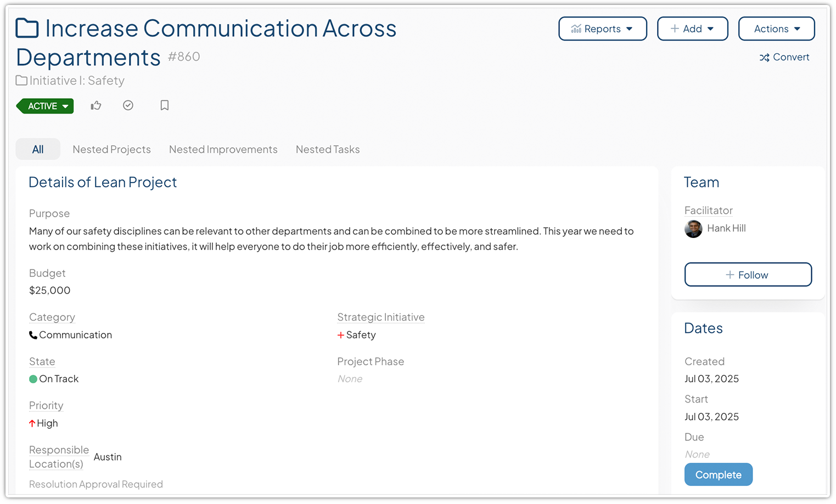The width and height of the screenshot is (836, 504).
Task: Click the shuffle icon next to Convert
Action: point(764,57)
